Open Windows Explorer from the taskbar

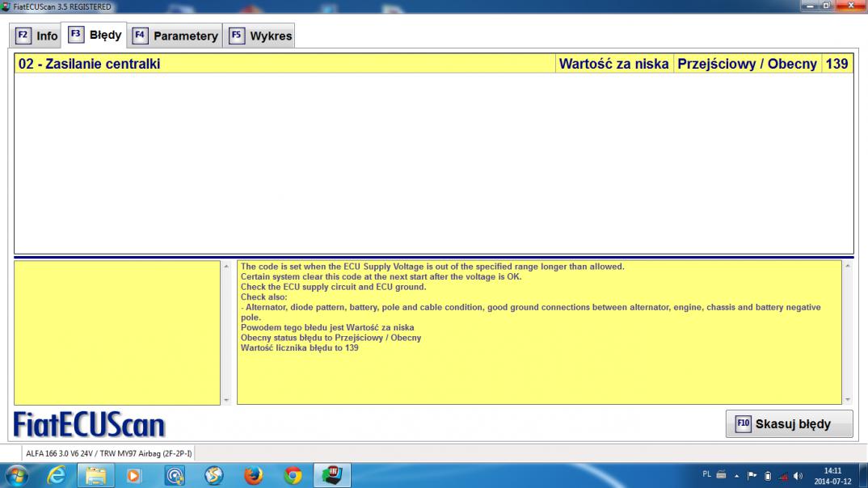[95, 475]
